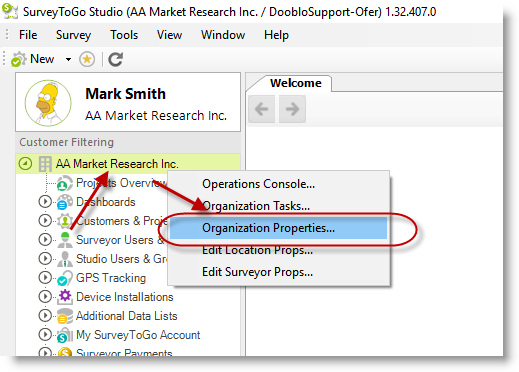Select the Device Installations tree item
Screen dimensions: 519x372
click(x=125, y=297)
